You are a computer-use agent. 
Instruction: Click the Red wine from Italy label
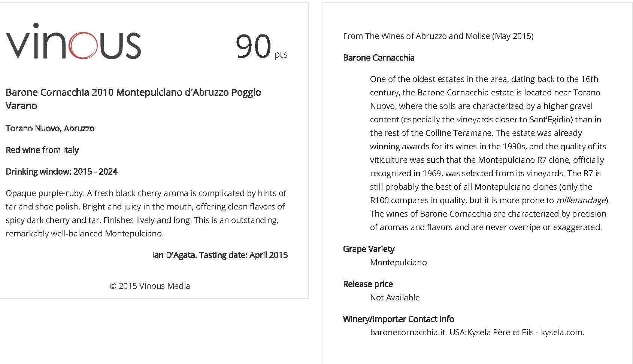pos(42,150)
